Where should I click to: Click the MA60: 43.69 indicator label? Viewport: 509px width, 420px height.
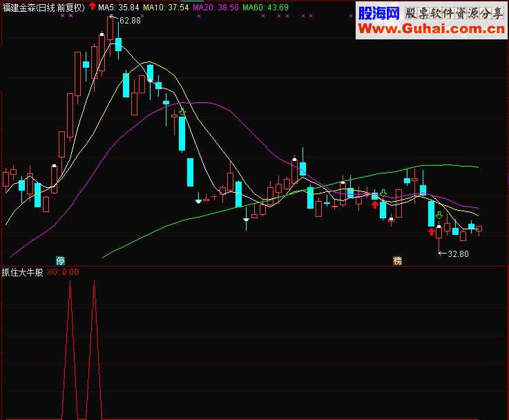point(265,7)
